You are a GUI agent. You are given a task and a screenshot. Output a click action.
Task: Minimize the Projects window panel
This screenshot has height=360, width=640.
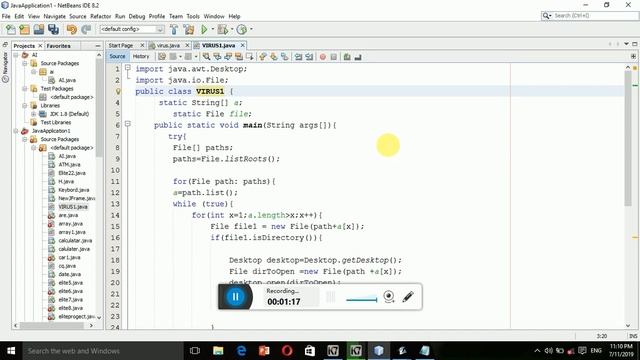98,46
